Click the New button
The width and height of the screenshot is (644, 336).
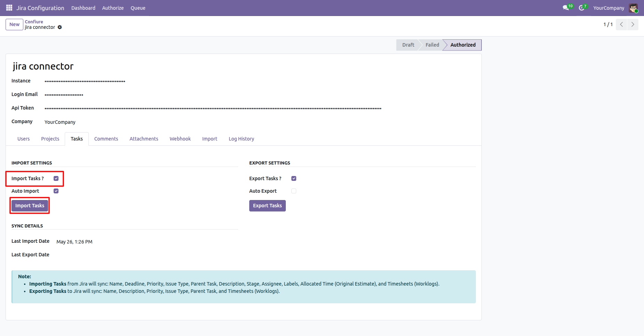point(14,24)
